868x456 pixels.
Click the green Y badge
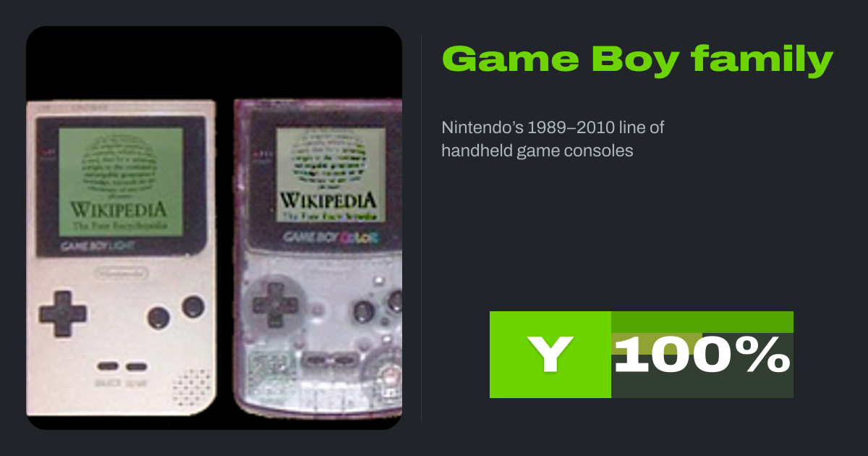(550, 355)
